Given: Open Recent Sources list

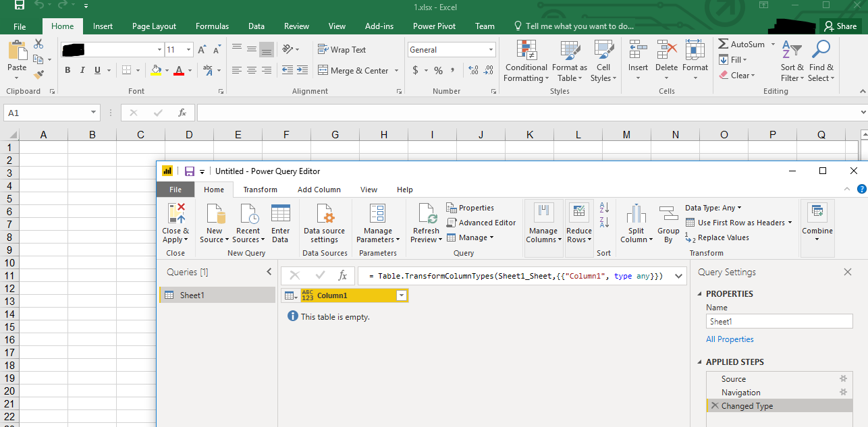Looking at the screenshot, I should (x=248, y=223).
